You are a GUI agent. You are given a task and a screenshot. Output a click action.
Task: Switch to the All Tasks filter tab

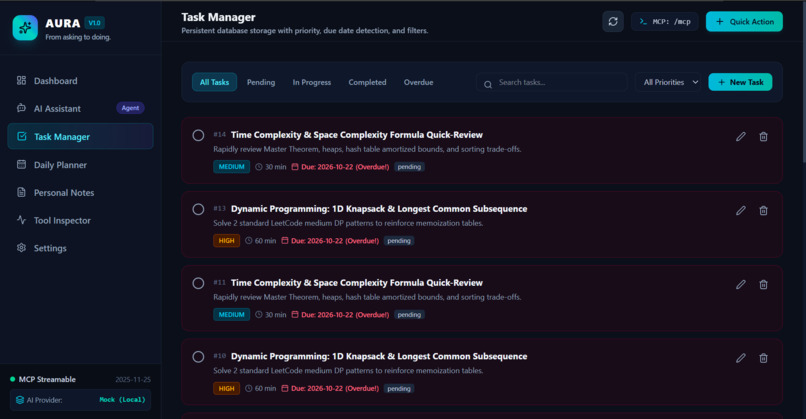(x=214, y=82)
